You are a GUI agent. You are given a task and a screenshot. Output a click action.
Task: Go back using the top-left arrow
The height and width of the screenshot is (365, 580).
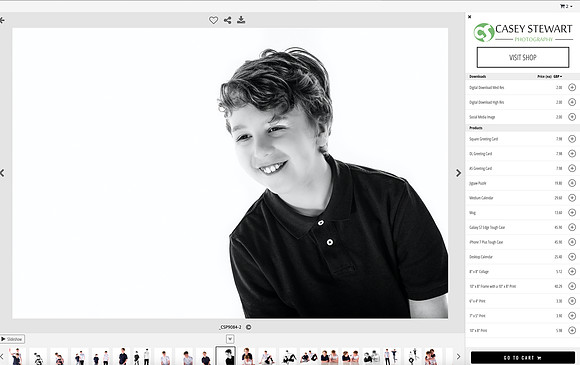(2, 20)
